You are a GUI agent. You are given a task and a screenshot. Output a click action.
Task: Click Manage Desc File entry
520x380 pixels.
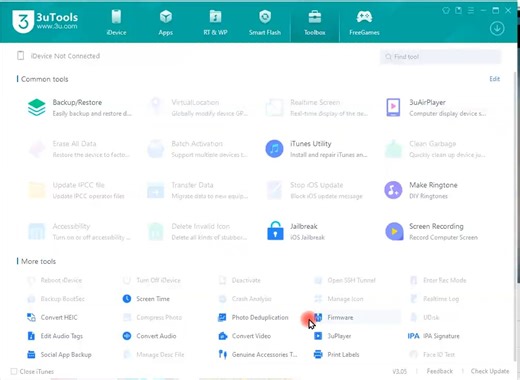point(154,355)
